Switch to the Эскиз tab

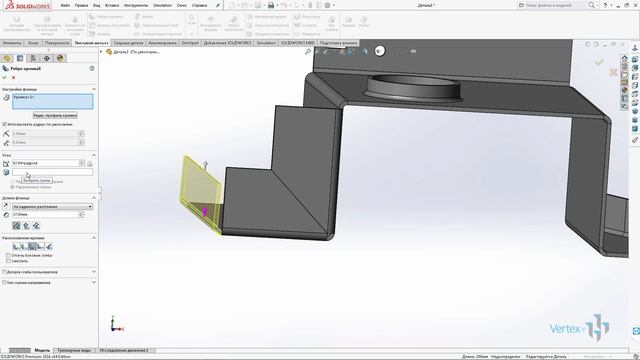tap(33, 43)
